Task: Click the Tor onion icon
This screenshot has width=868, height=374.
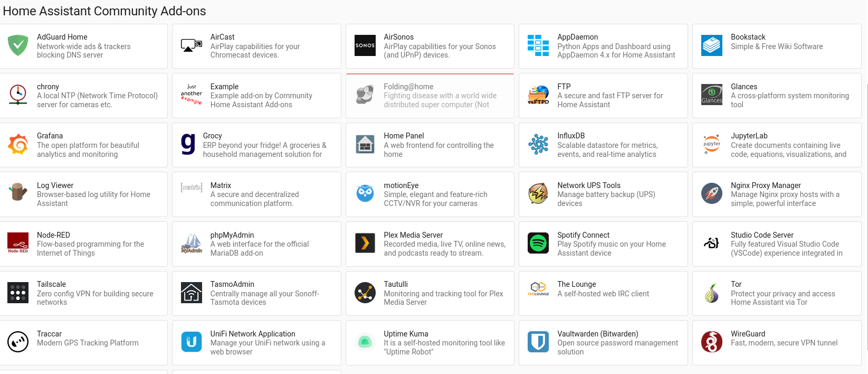Action: 711,293
